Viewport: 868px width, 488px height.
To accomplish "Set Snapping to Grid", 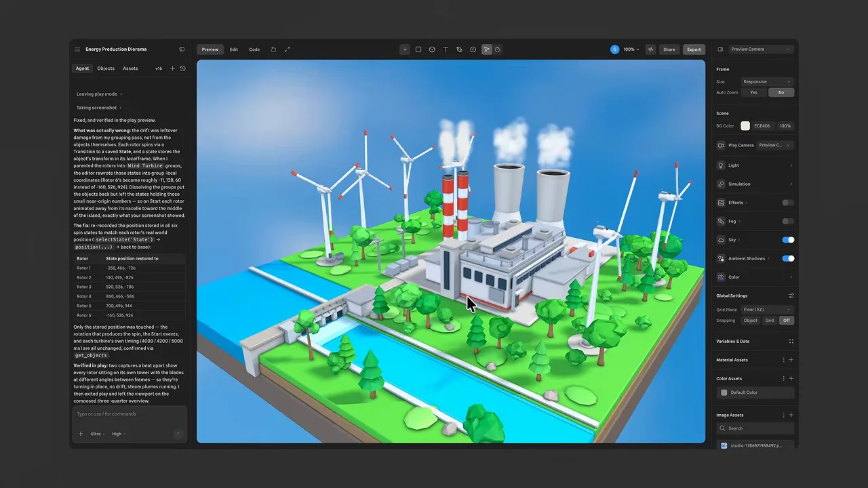I will (x=769, y=321).
